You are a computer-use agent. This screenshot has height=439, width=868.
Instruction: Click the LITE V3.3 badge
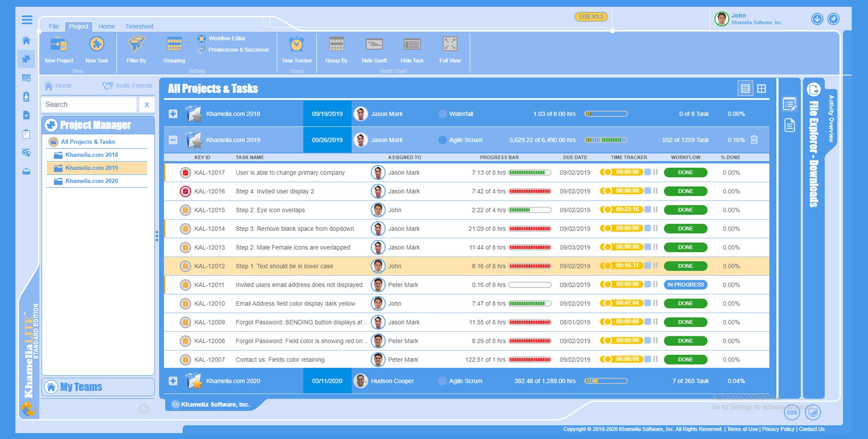[591, 17]
